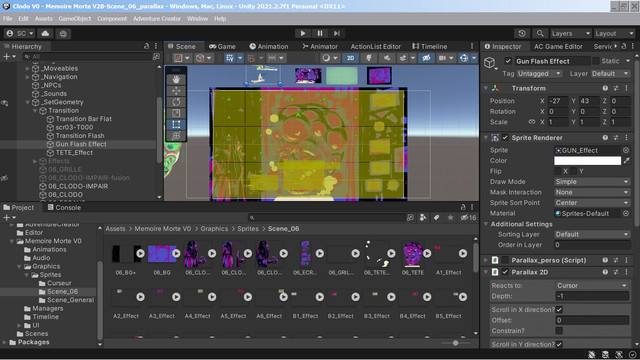This screenshot has height=360, width=640.
Task: Toggle scene visibility hidden-objects icon
Action: click(426, 58)
